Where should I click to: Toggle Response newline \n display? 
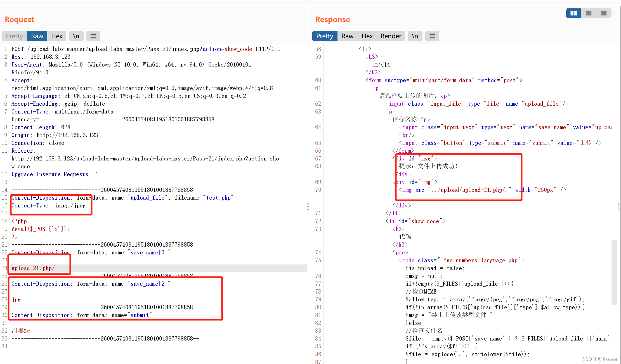click(415, 36)
